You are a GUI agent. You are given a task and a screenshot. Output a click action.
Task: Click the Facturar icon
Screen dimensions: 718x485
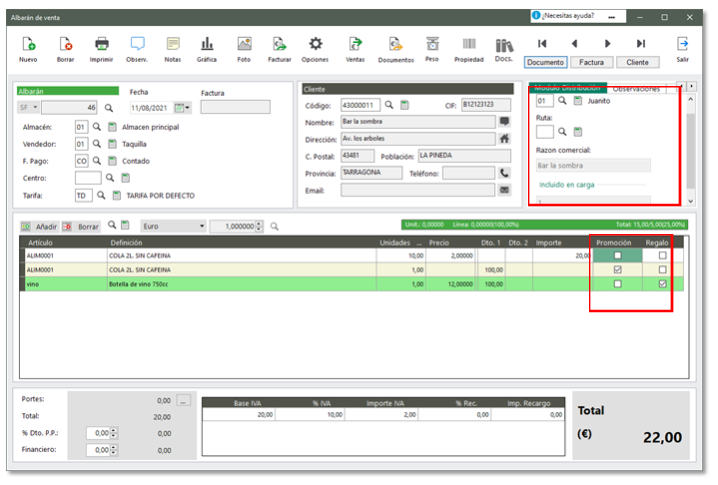[279, 44]
